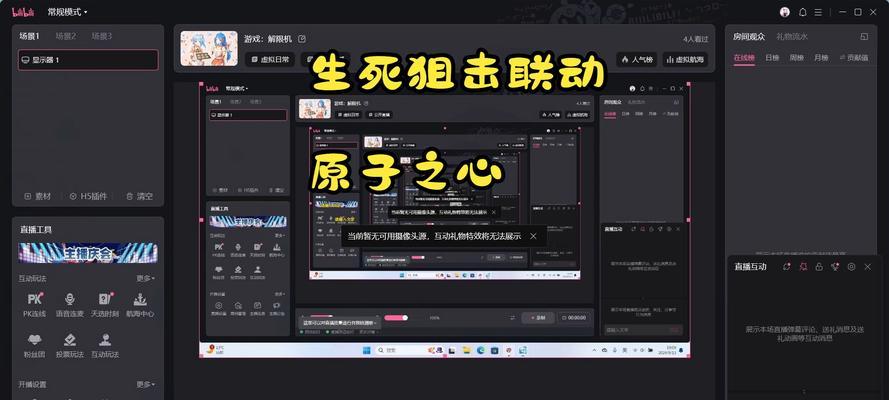This screenshot has height=400, width=889.
Task: Select the 显示器 1 source
Action: 88,59
